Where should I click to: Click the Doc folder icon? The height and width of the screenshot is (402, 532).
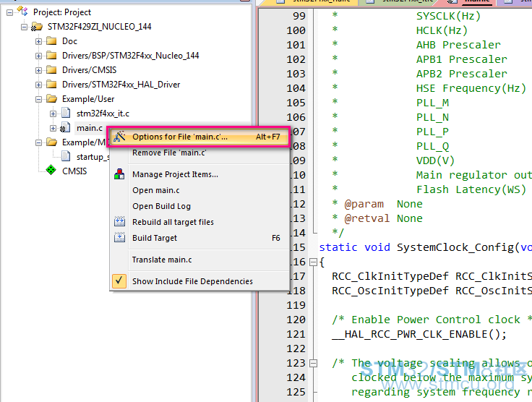pos(51,41)
